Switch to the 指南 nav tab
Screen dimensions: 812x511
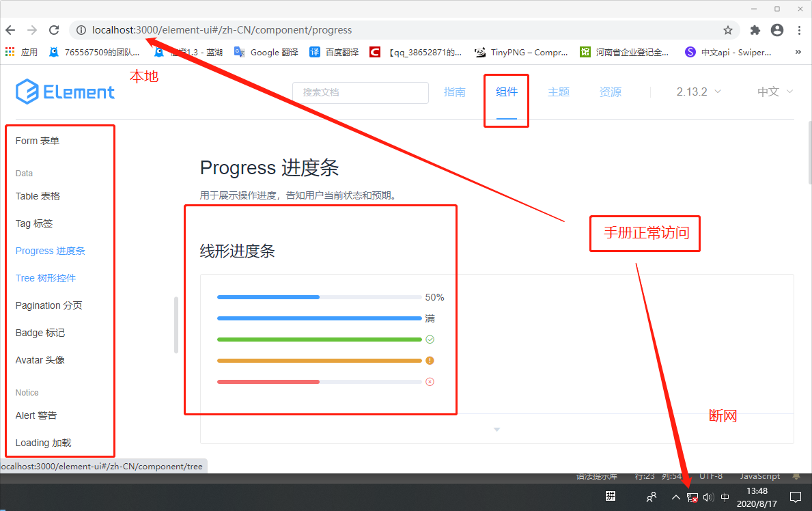pos(455,92)
